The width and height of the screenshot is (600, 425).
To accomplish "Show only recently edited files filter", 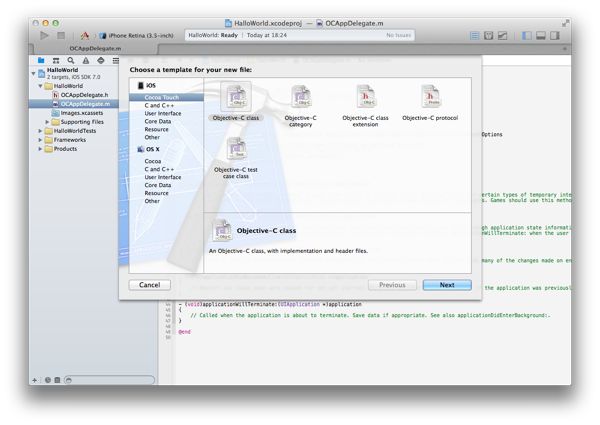I will (47, 380).
